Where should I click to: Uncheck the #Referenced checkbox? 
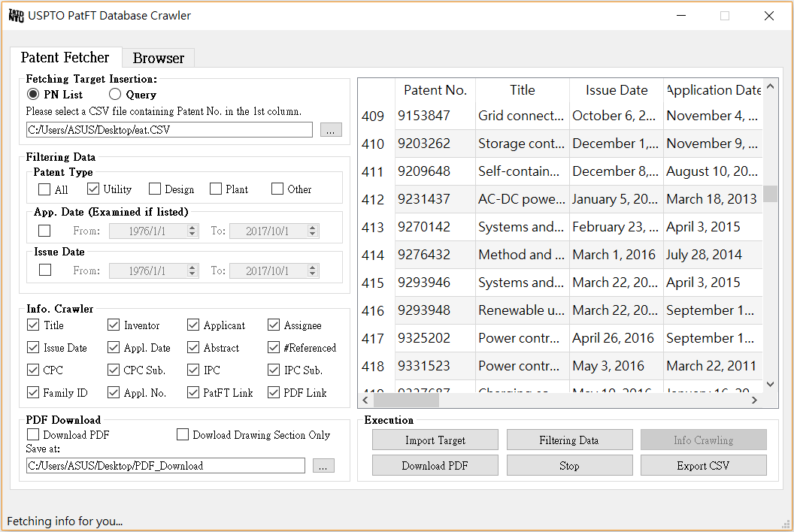coord(274,347)
